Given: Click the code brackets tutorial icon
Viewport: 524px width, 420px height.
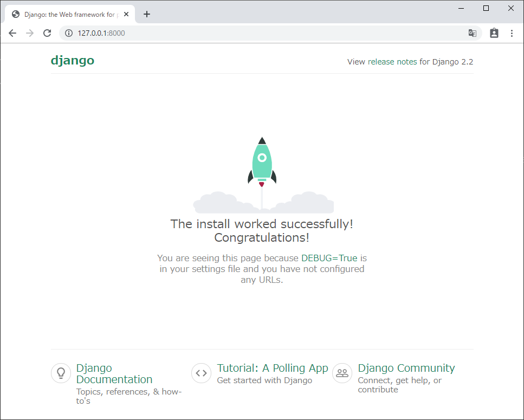Looking at the screenshot, I should click(x=201, y=373).
